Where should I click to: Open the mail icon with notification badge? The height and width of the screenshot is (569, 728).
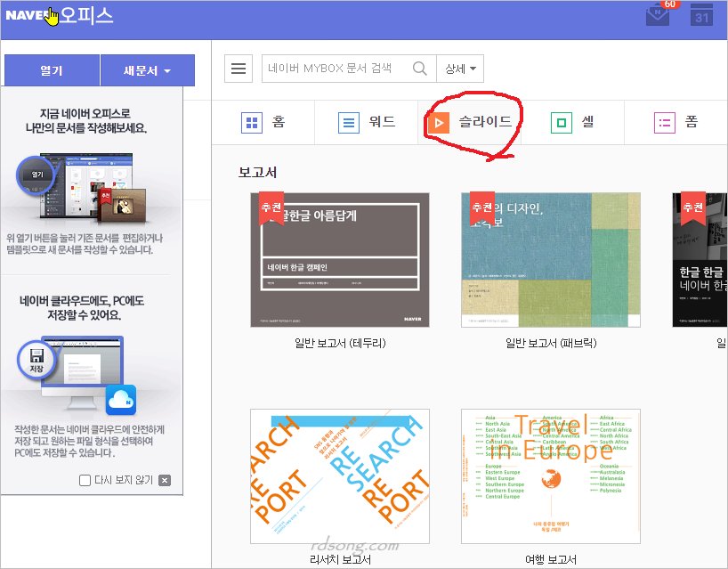658,15
